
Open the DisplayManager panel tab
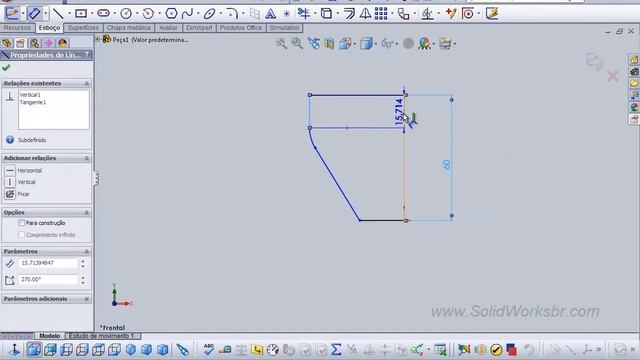[x=62, y=43]
